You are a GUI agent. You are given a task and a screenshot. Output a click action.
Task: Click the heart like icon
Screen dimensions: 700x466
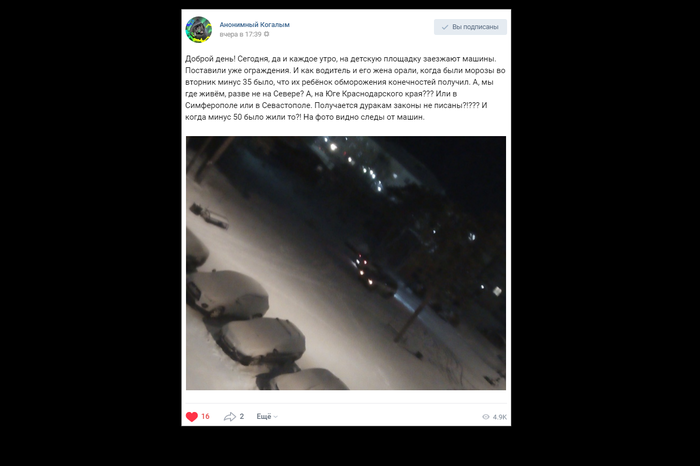click(192, 416)
